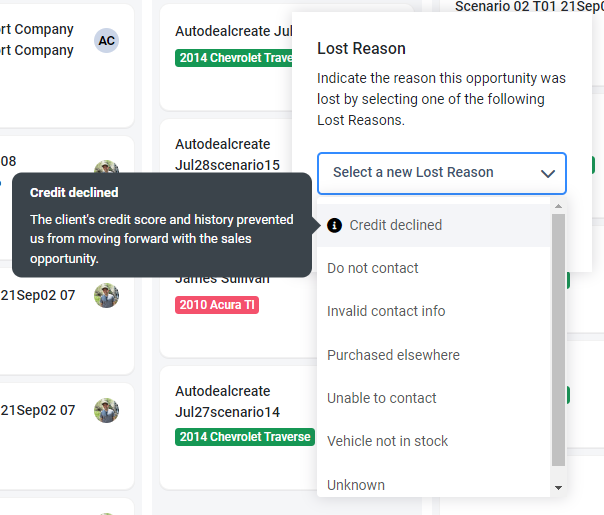
Task: Click the red 2010 Acura Tl tag
Action: [217, 305]
